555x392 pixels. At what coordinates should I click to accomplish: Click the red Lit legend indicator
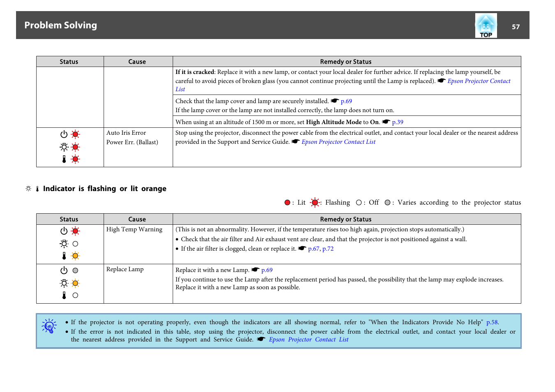pyautogui.click(x=287, y=203)
